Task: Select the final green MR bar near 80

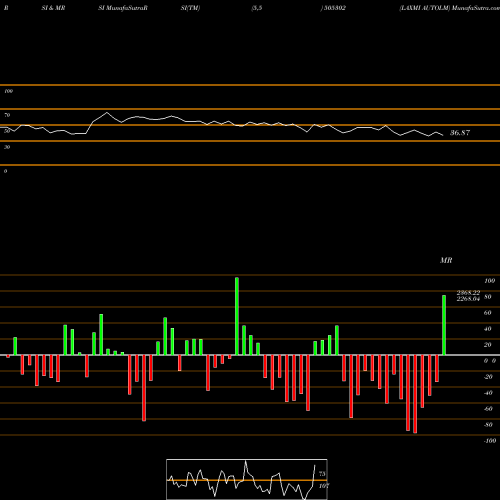Action: coord(444,325)
